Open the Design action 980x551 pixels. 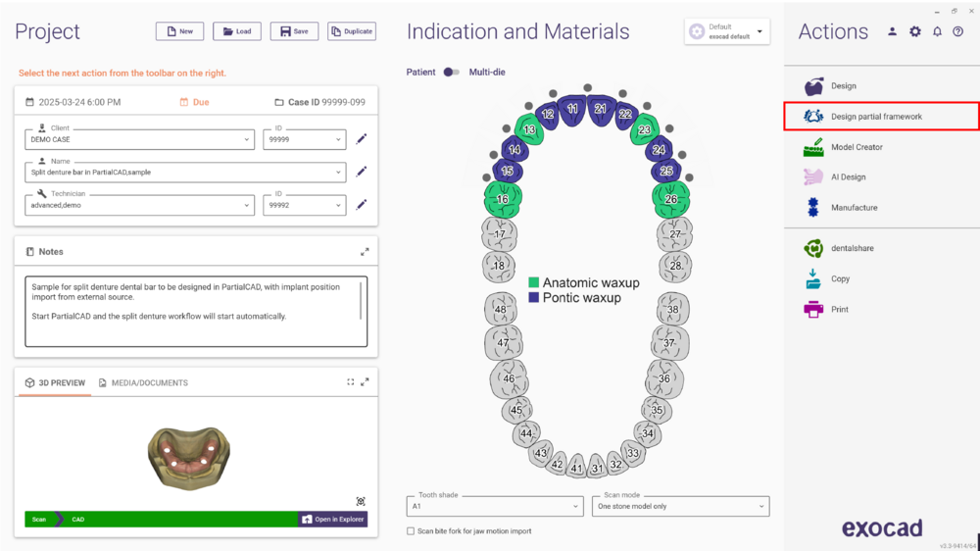pyautogui.click(x=843, y=85)
